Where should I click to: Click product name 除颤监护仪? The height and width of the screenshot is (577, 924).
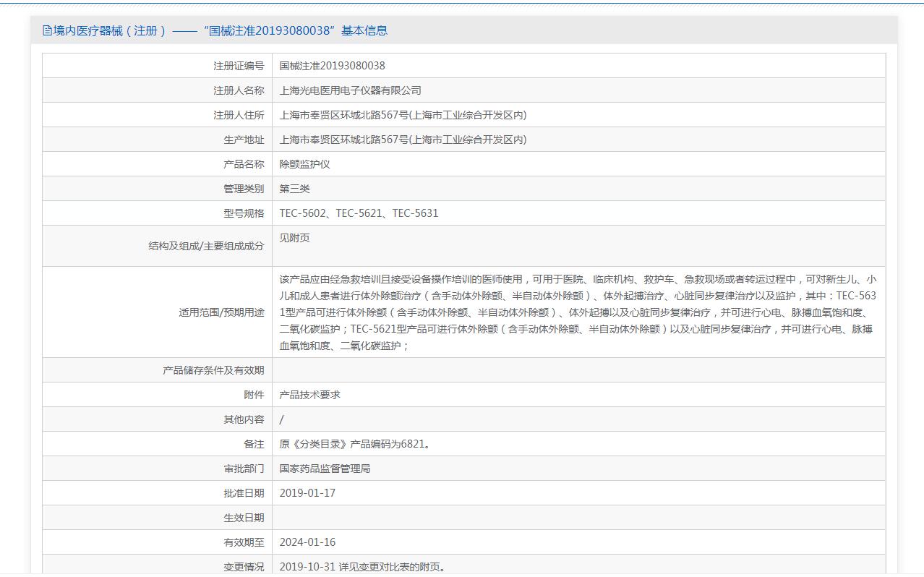coord(304,164)
